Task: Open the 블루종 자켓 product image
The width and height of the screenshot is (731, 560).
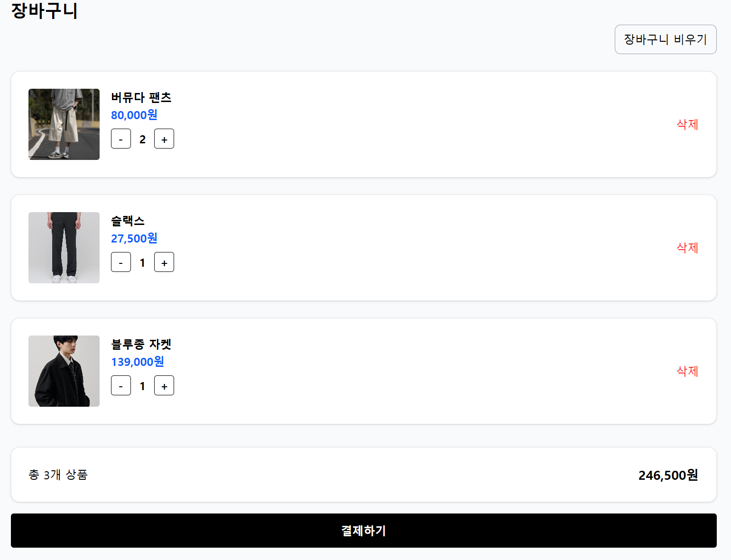Action: point(64,371)
